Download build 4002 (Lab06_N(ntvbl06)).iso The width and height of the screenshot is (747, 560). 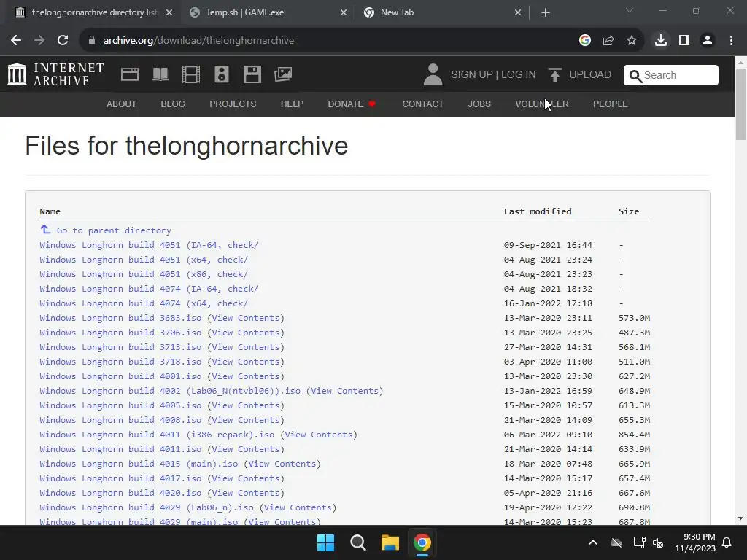click(170, 391)
